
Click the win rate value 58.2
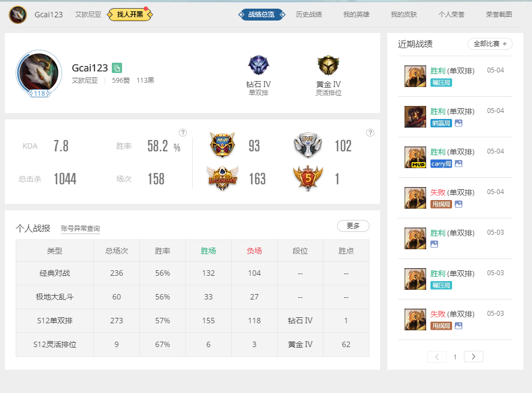158,146
